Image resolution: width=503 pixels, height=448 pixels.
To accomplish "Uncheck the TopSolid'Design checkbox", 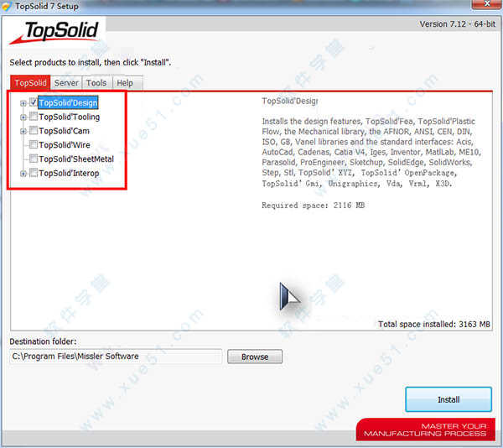I will [34, 103].
